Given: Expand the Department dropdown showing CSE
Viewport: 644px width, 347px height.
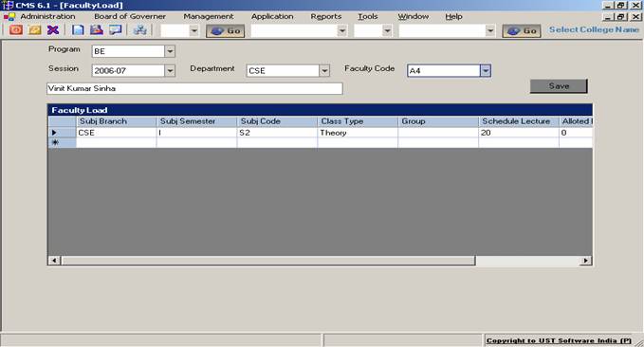Looking at the screenshot, I should coord(324,70).
